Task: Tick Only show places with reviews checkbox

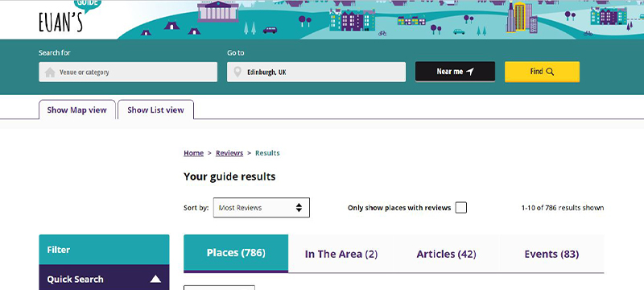Action: [x=460, y=208]
